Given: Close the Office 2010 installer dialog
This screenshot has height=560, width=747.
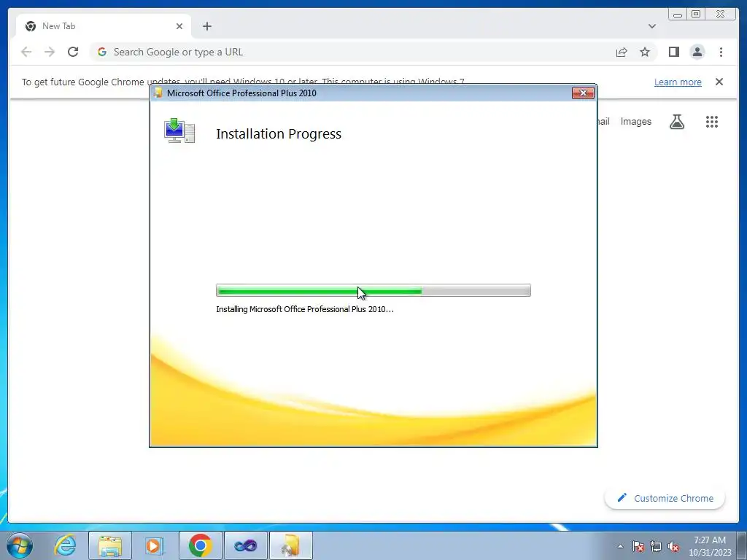Looking at the screenshot, I should pyautogui.click(x=583, y=93).
